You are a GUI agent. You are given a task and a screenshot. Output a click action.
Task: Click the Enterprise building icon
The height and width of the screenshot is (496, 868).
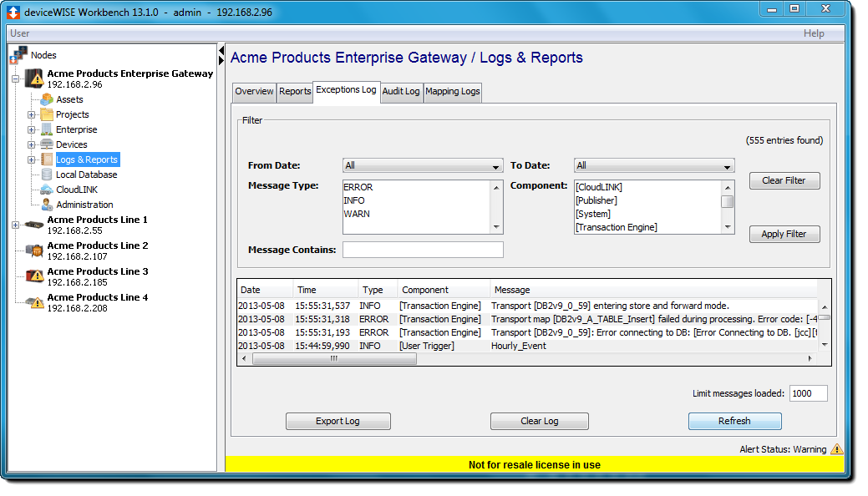47,129
